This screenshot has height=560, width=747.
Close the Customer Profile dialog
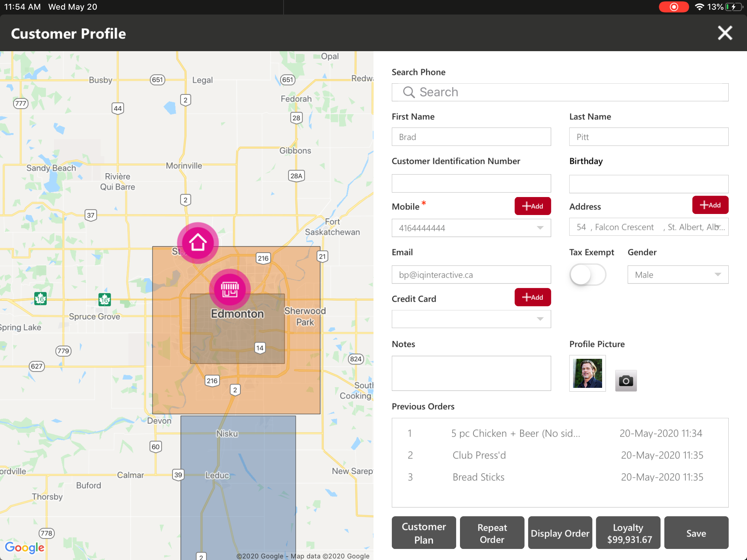(725, 33)
